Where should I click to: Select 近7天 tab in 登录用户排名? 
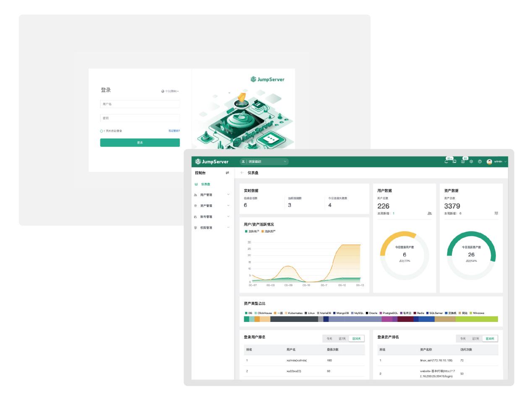click(342, 339)
